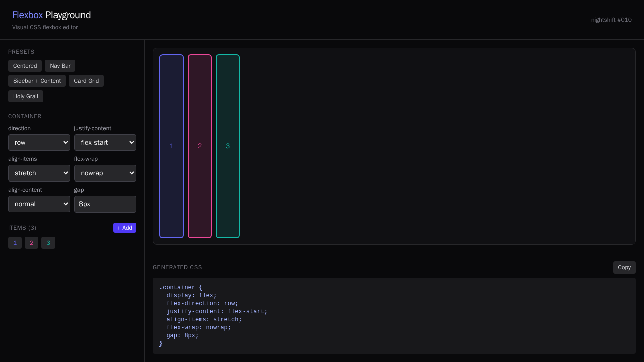Apply the Sidebar + Content preset
644x362 pixels.
coord(37,81)
